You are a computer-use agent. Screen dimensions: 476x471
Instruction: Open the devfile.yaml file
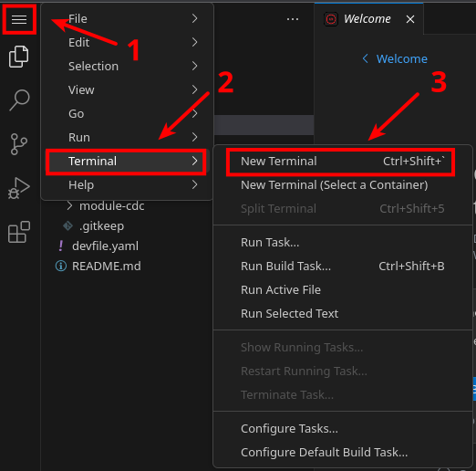point(105,246)
